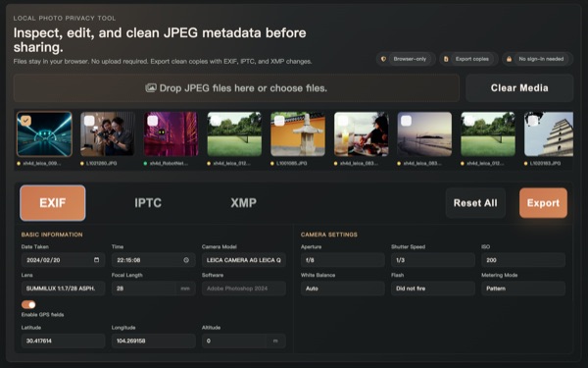Select the candle dinner photo thumbnail
This screenshot has width=588, height=368.
pyautogui.click(x=361, y=134)
